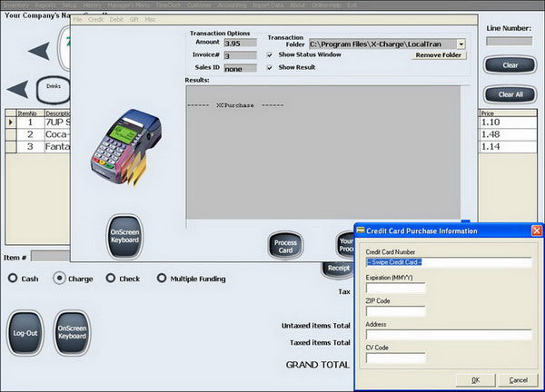Click the Process Card round button
This screenshot has height=392, width=545.
click(x=285, y=246)
